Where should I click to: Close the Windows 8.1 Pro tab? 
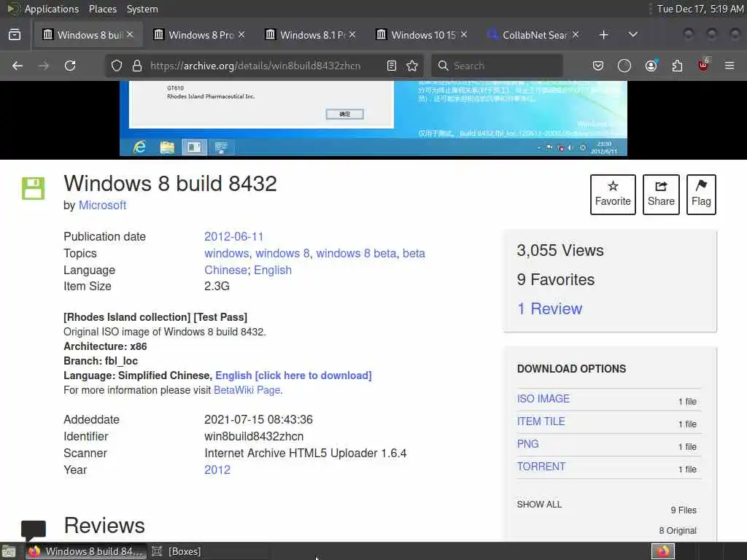[352, 35]
